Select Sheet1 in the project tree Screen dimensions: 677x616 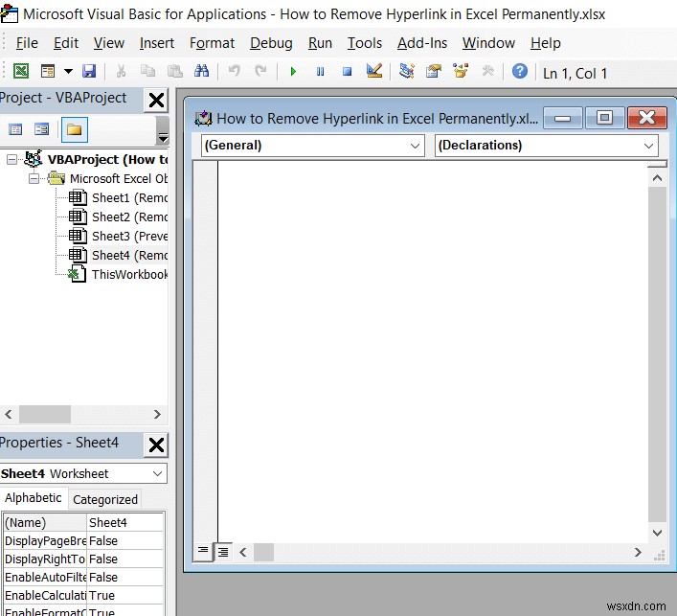118,198
